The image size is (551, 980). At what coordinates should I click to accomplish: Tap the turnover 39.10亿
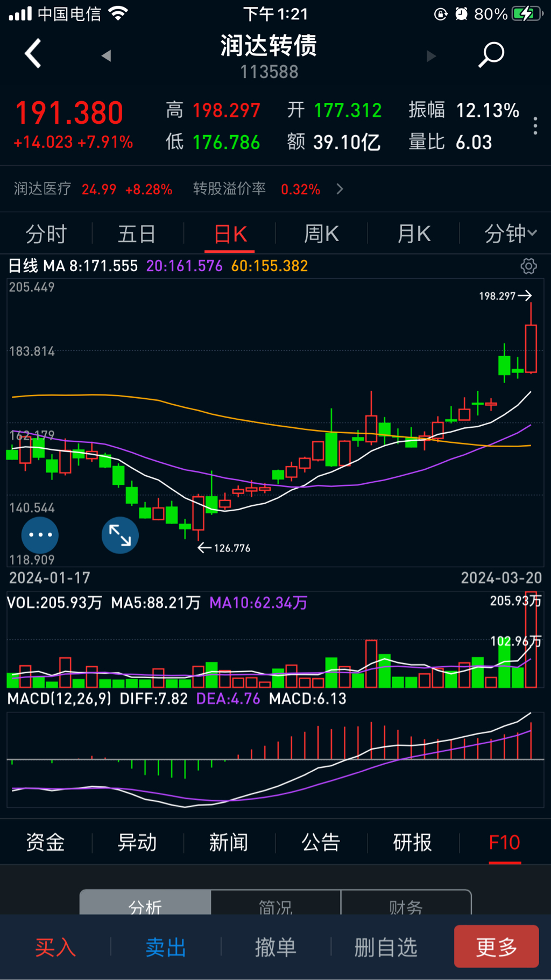pyautogui.click(x=347, y=142)
